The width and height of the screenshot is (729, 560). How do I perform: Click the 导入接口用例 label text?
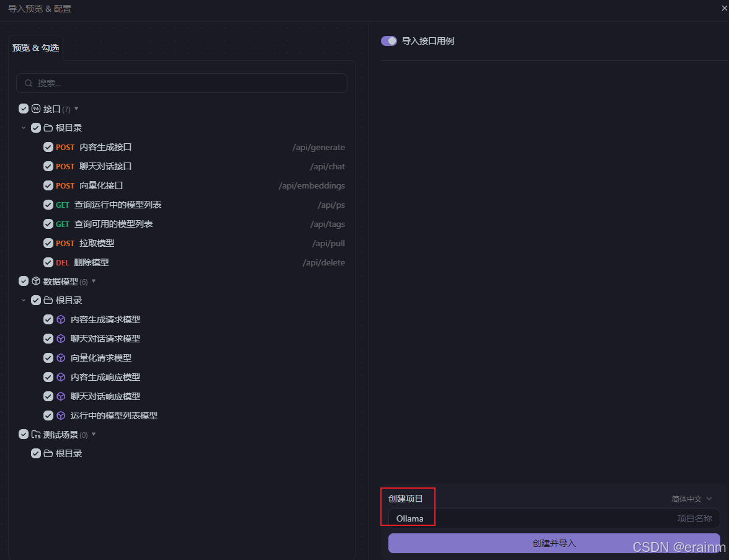[427, 41]
